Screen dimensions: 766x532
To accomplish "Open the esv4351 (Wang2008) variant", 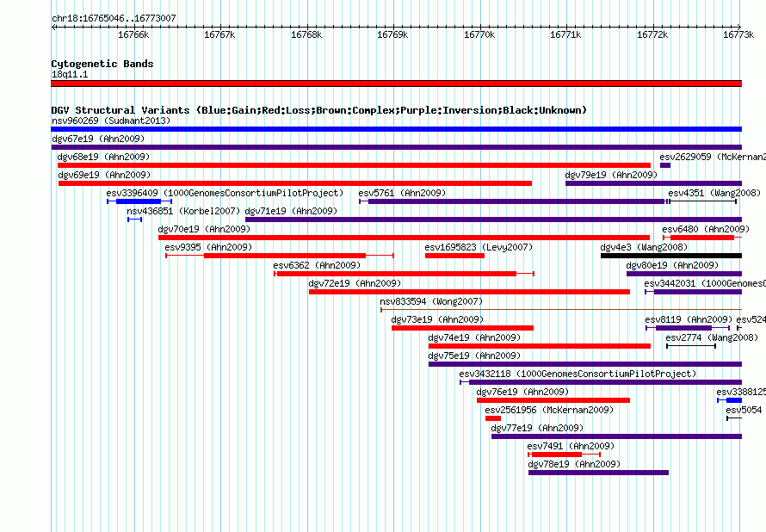I will [x=714, y=193].
